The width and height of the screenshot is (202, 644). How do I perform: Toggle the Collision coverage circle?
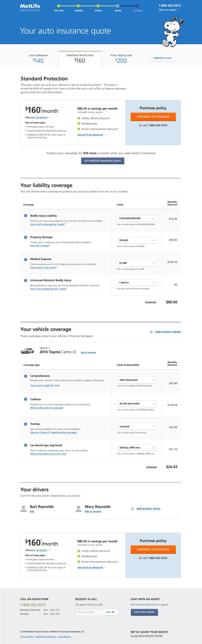tap(26, 399)
